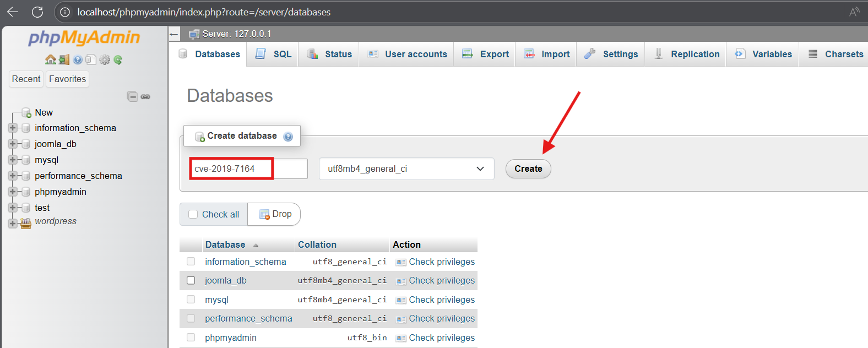Click the performance_schema database icon in tree
868x348 pixels.
click(25, 176)
